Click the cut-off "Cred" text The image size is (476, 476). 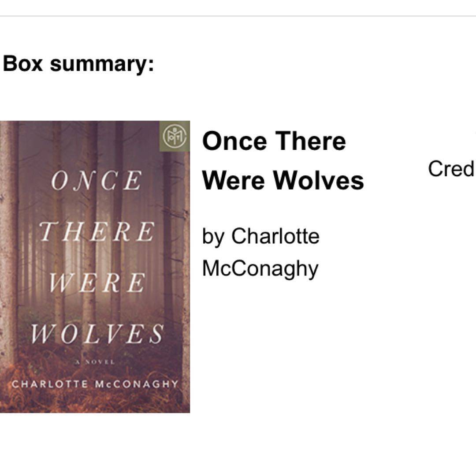(x=451, y=168)
